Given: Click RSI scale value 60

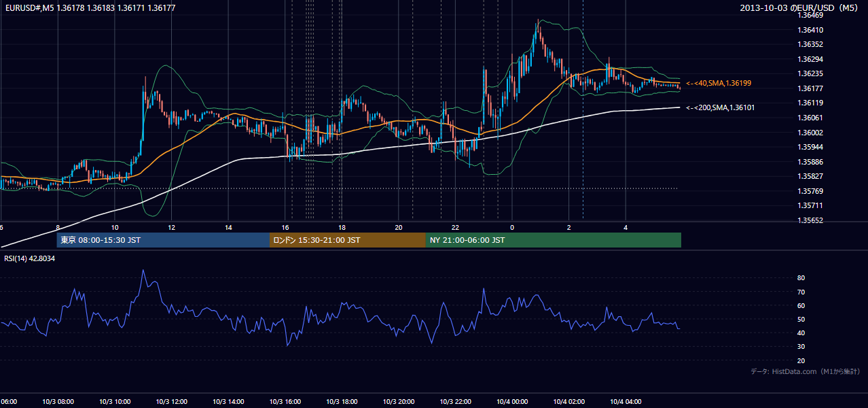Looking at the screenshot, I should click(801, 305).
